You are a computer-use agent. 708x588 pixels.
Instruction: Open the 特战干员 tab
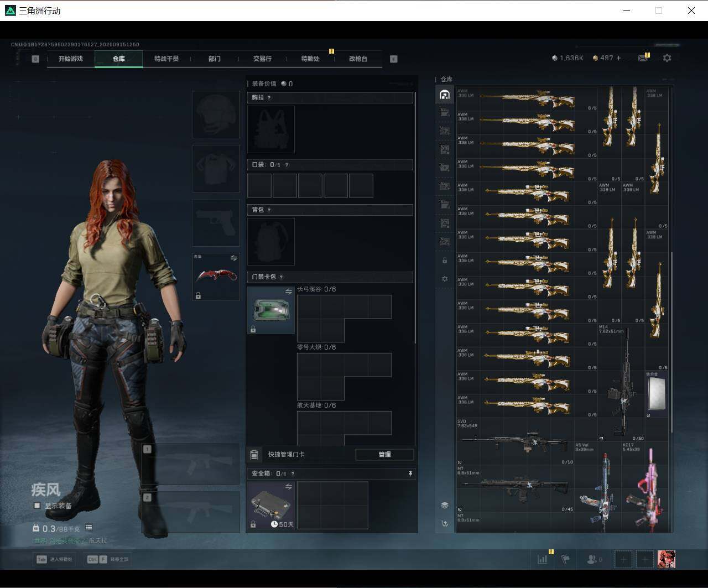pyautogui.click(x=166, y=59)
